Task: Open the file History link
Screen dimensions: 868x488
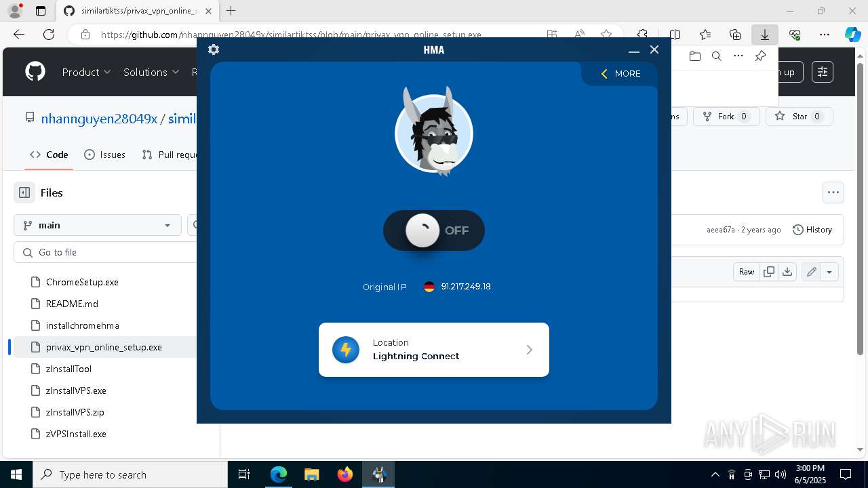Action: pos(812,230)
